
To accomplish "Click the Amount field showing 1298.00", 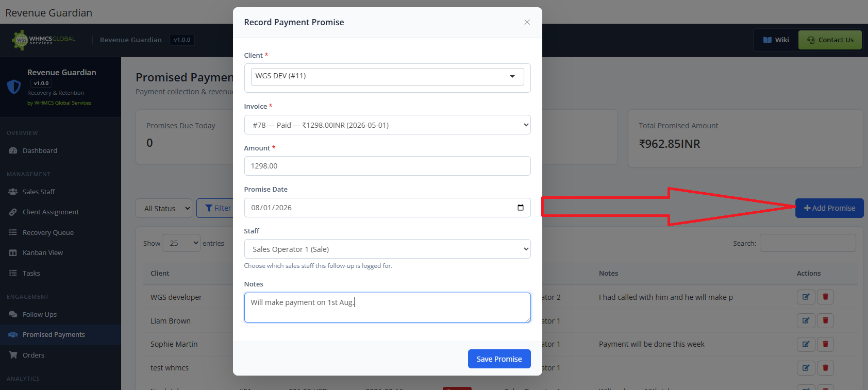I will click(x=387, y=166).
